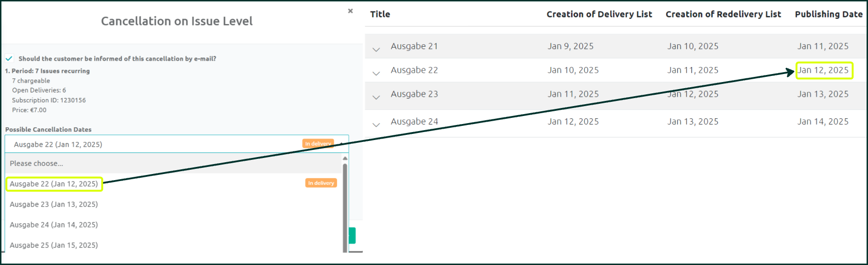Sort by the Title column header

(x=380, y=14)
